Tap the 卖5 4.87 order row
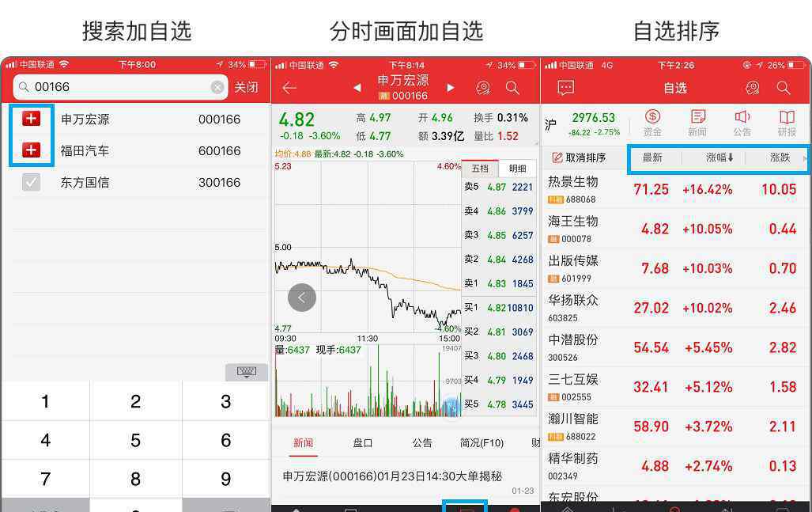Image resolution: width=812 pixels, height=512 pixels. coord(499,187)
